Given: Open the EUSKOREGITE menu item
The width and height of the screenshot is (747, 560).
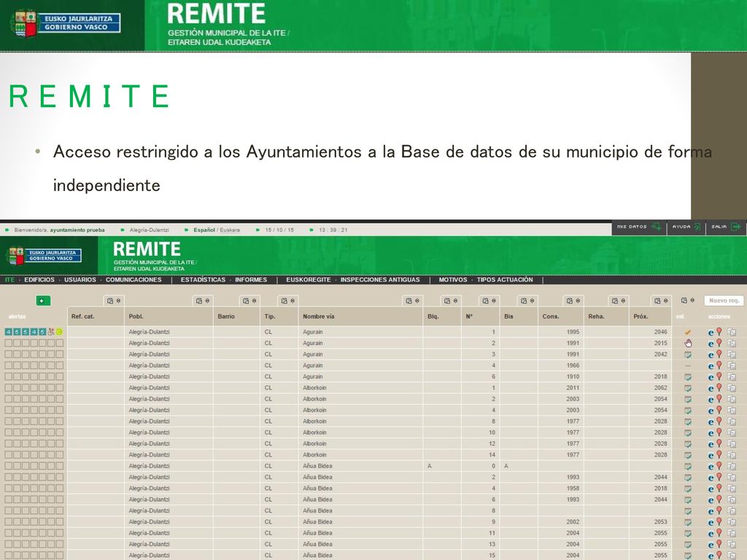Looking at the screenshot, I should [309, 280].
